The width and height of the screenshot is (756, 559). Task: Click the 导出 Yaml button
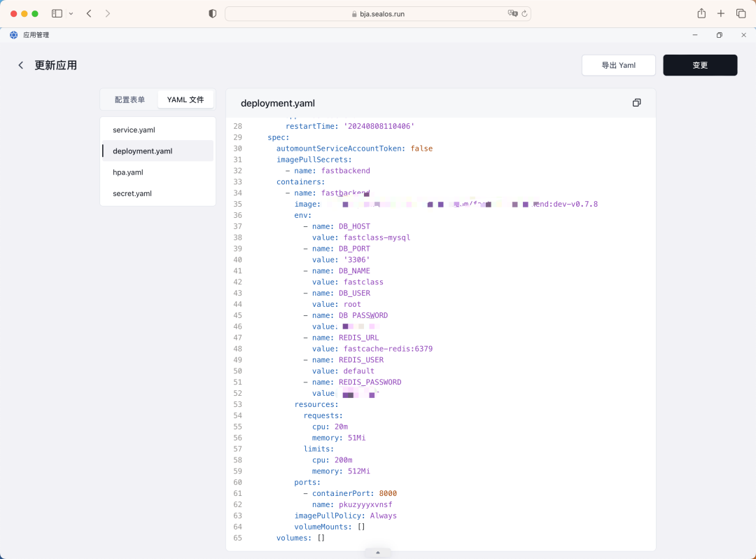618,65
